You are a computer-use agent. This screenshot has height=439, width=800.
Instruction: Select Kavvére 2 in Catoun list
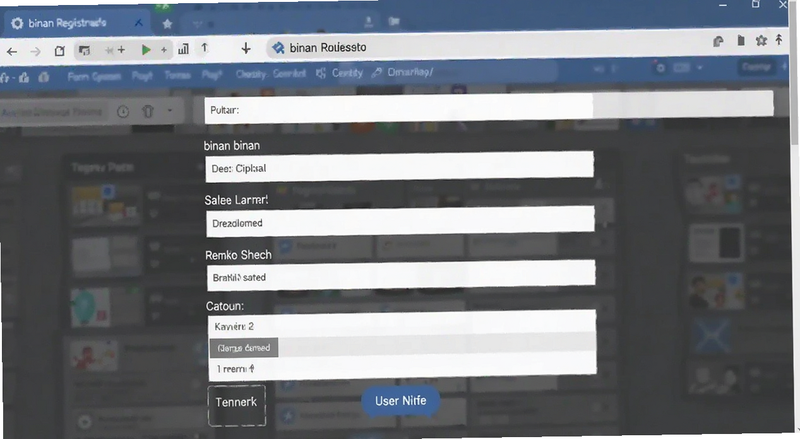point(402,324)
